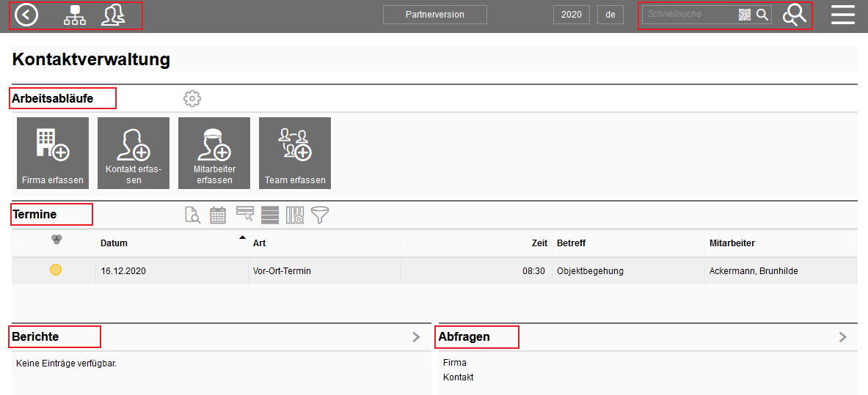Open Arbeitsabläufe settings gear
This screenshot has height=395, width=868.
[x=192, y=98]
